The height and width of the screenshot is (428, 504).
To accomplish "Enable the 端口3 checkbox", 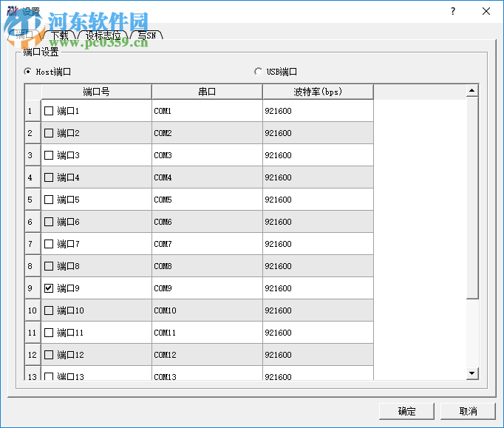I will (49, 155).
